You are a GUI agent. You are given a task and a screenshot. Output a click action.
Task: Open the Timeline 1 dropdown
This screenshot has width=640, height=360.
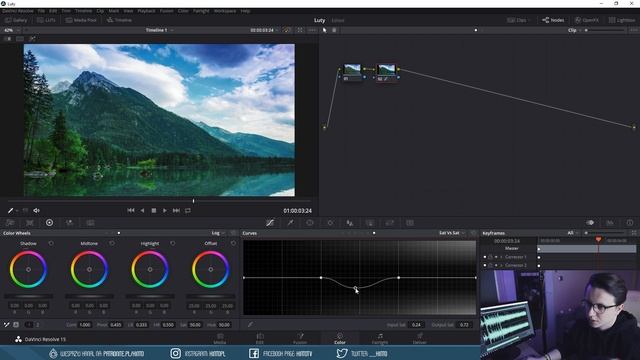[160, 30]
